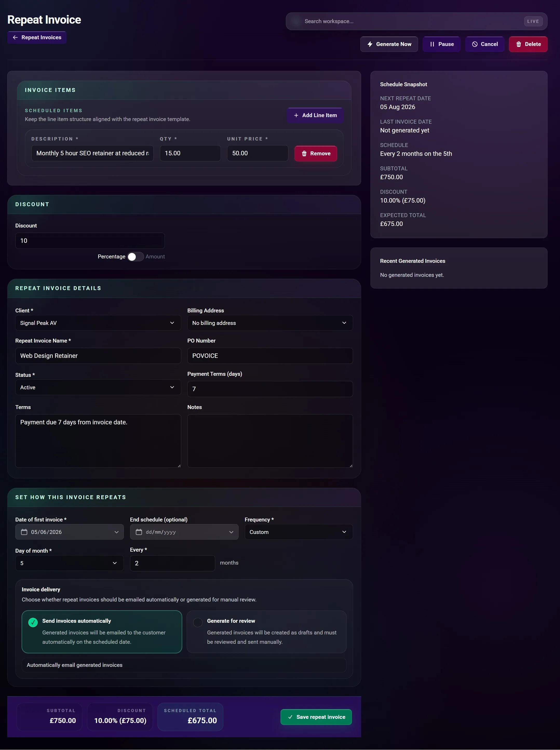Click the Terms text area
The image size is (560, 750).
(x=98, y=441)
